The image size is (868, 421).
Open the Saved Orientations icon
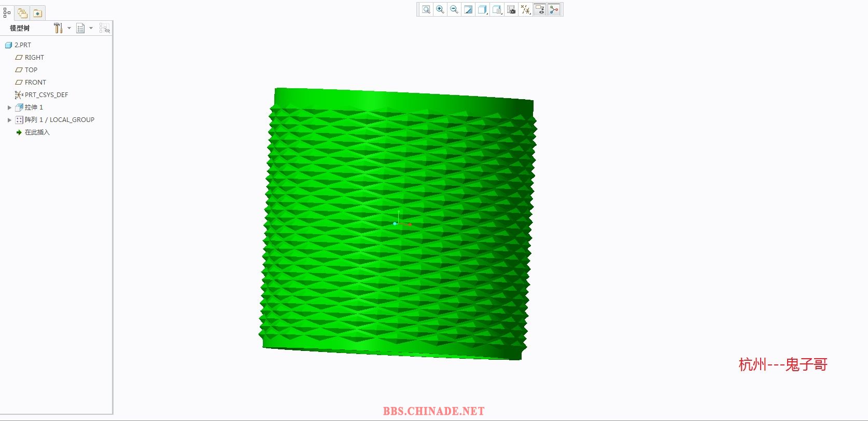pyautogui.click(x=497, y=9)
